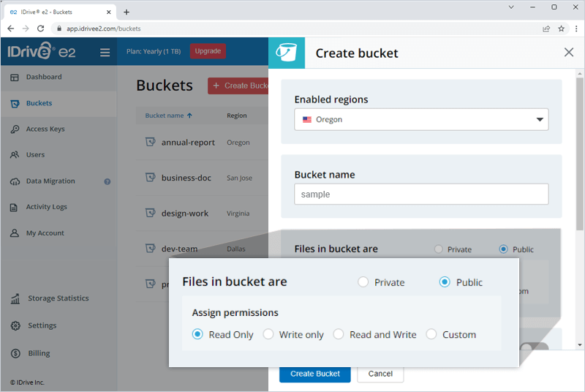Viewport: 585px width, 392px height.
Task: Click the Plan: Yearly (1 TB) text
Action: [154, 51]
